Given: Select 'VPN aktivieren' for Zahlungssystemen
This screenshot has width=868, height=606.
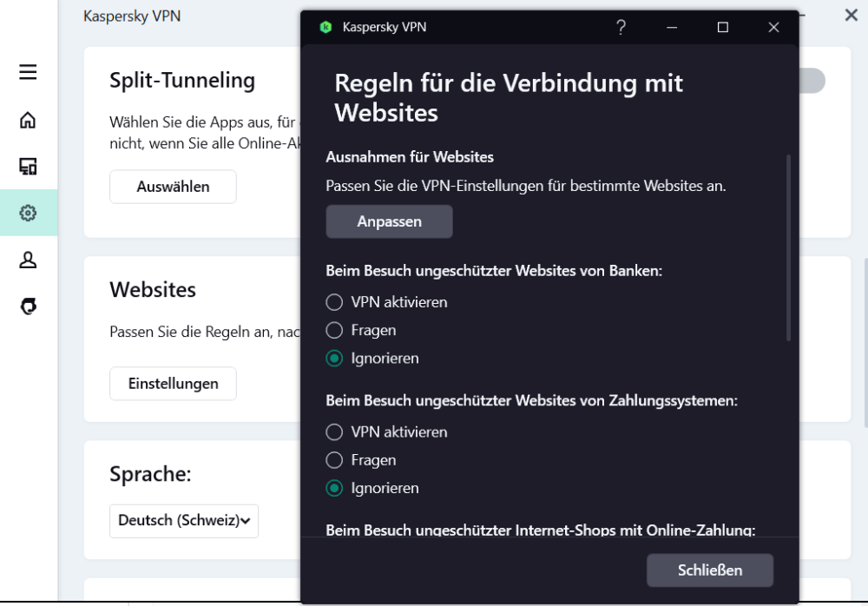Looking at the screenshot, I should coord(334,431).
